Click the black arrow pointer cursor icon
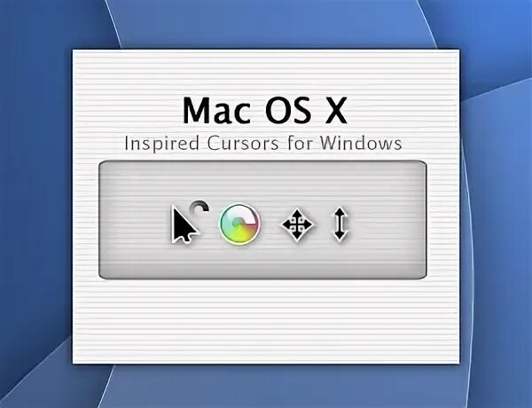 (x=184, y=224)
